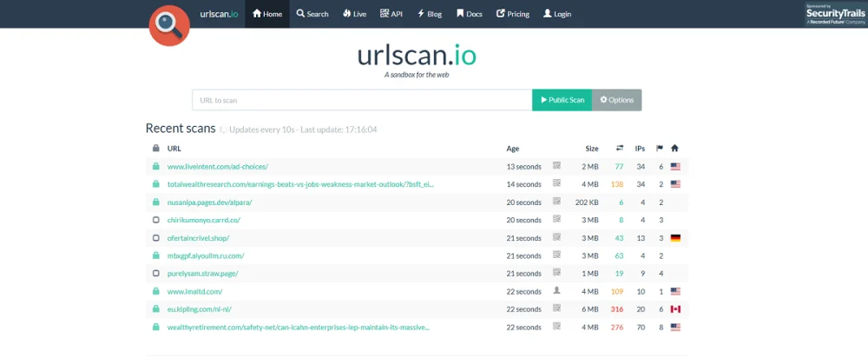Click the home column header icon
The image size is (868, 358).
point(674,148)
